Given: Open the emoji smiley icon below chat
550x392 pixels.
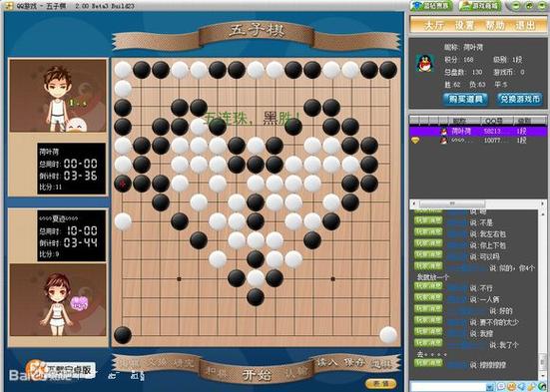Looking at the screenshot, I should click(511, 387).
